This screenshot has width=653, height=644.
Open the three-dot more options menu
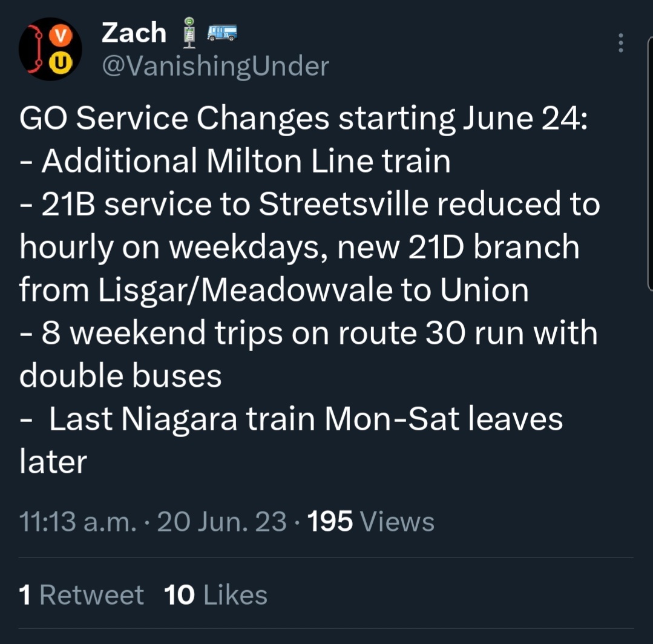[620, 43]
